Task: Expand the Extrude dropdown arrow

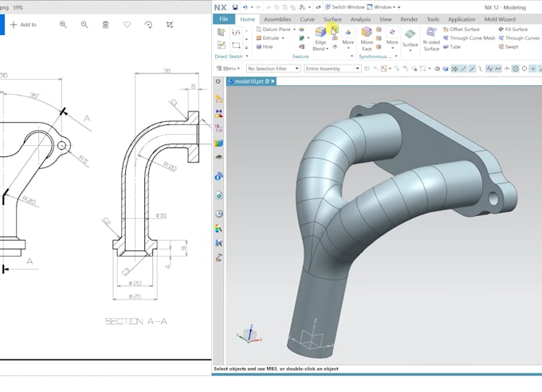Action: tap(283, 38)
